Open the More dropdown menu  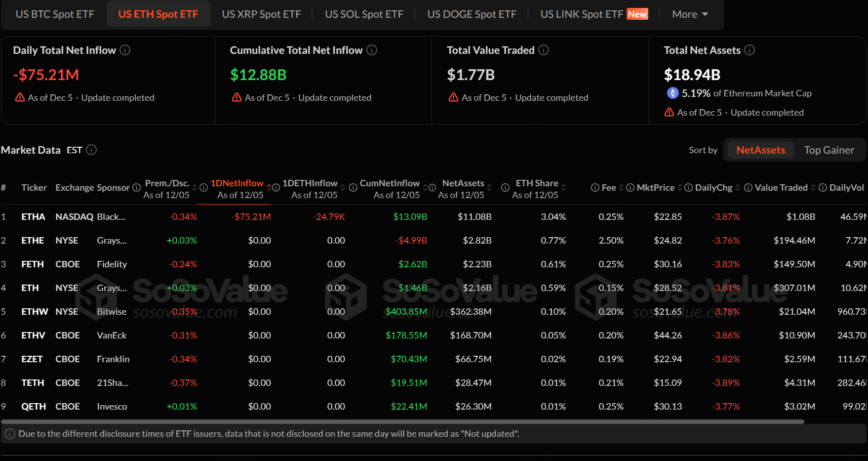690,14
